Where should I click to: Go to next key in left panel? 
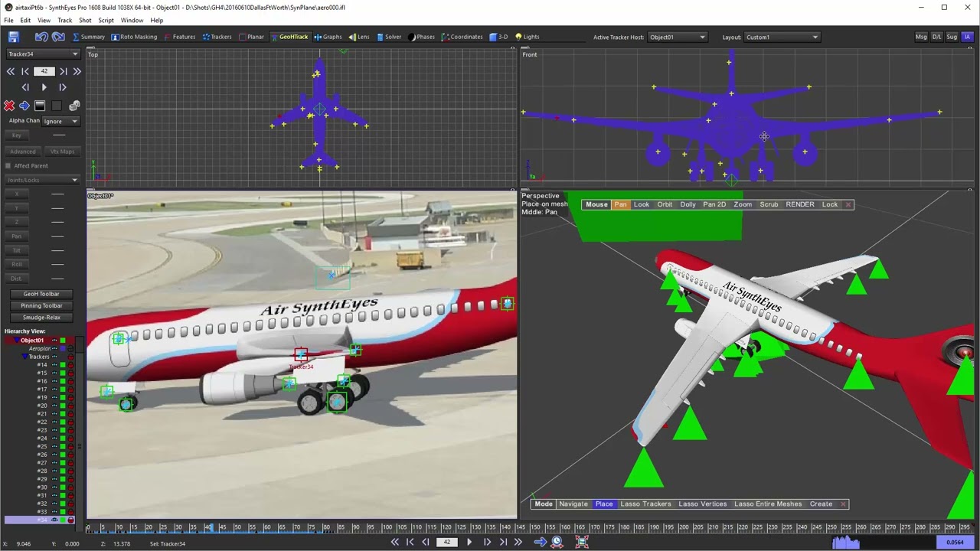coord(63,71)
